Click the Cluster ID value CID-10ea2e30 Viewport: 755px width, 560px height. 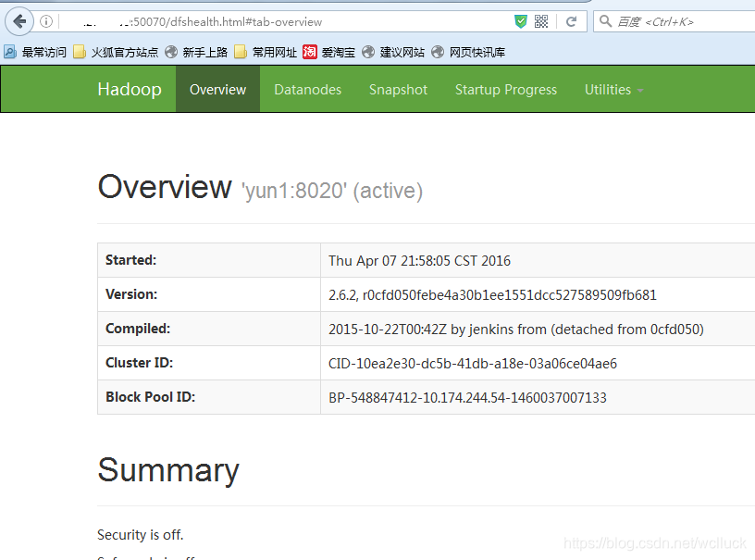(x=473, y=363)
